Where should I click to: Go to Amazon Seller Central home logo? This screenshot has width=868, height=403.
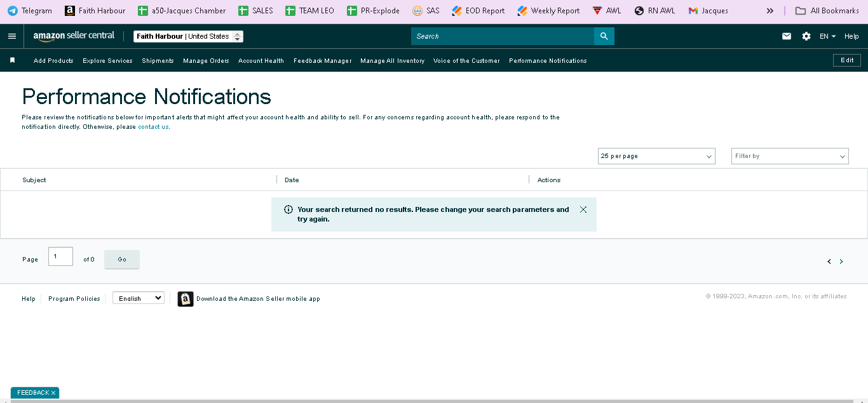74,37
